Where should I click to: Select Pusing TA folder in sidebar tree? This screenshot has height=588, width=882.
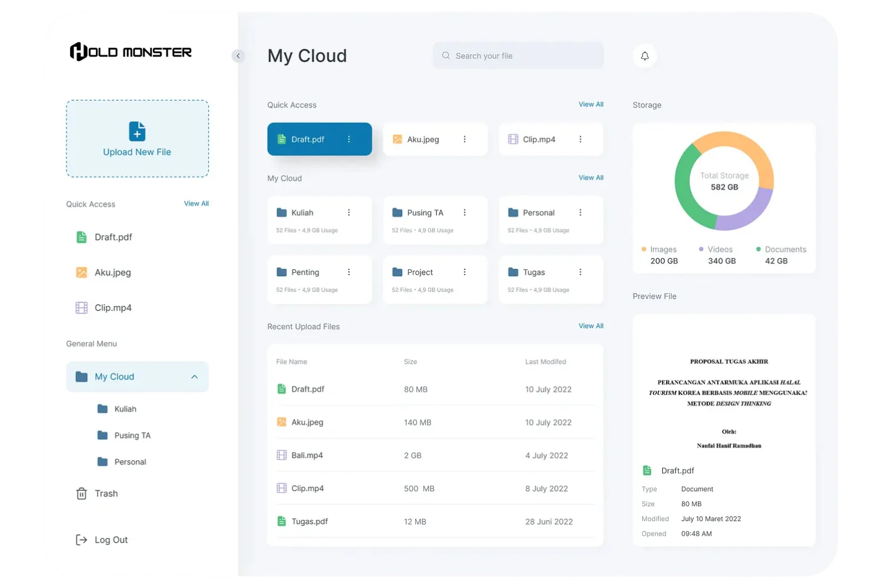(132, 436)
